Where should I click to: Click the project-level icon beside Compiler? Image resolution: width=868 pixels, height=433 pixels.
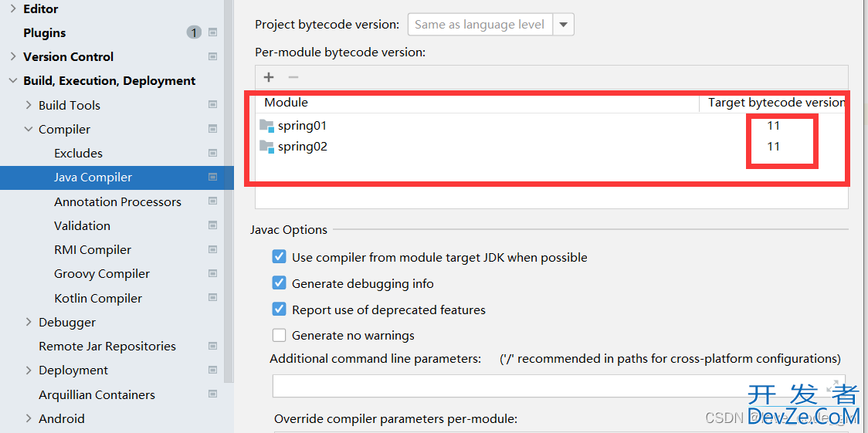click(x=212, y=129)
